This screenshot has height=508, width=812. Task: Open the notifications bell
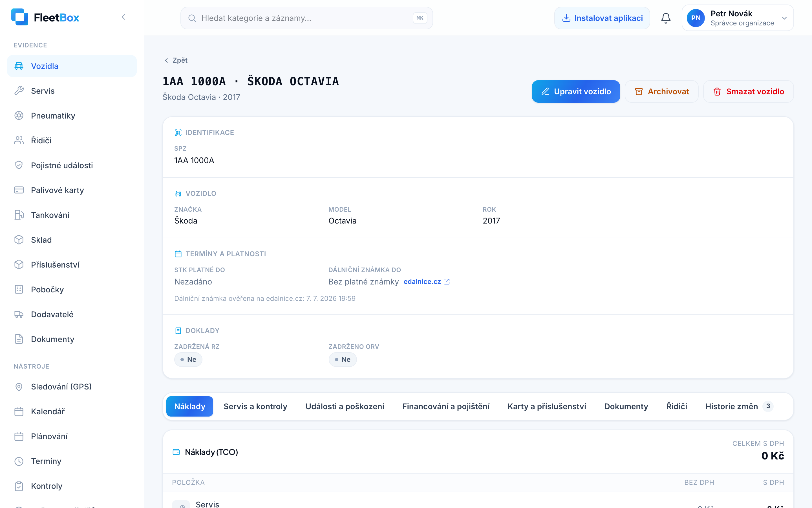pyautogui.click(x=666, y=18)
